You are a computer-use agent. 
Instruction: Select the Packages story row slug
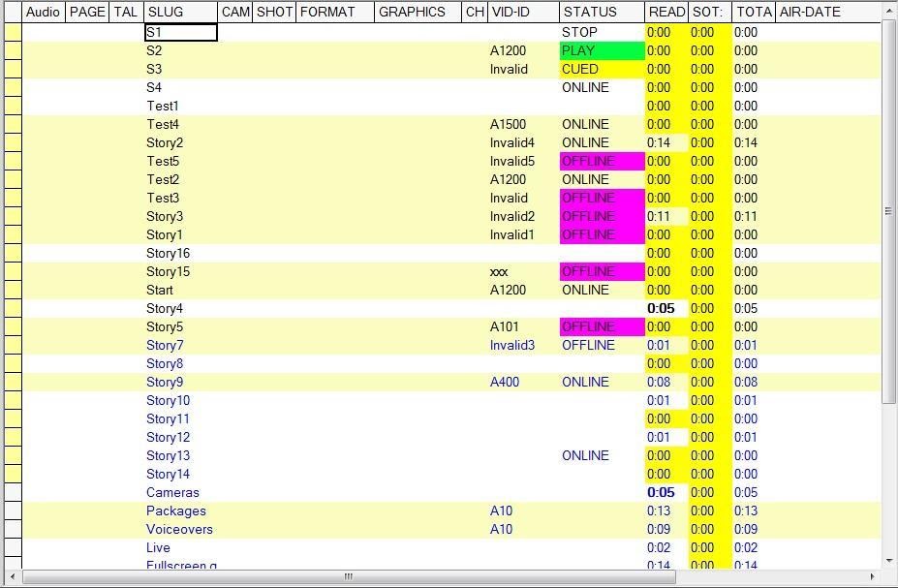coord(176,511)
